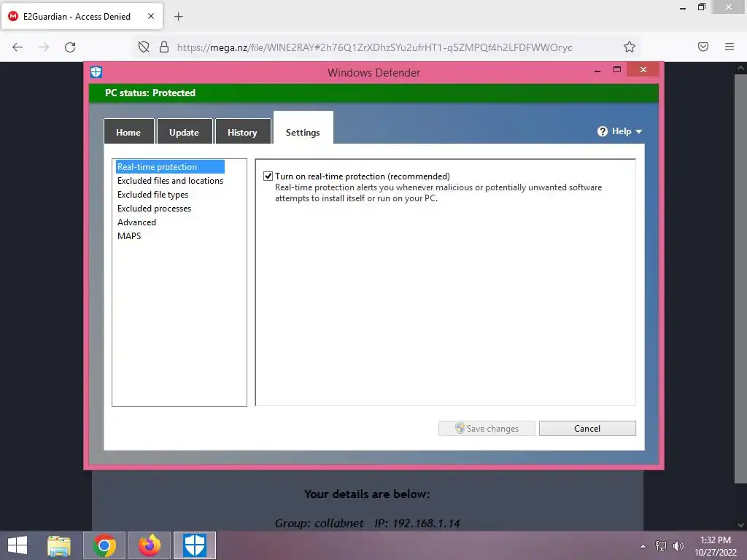Open Google Chrome from taskbar
The width and height of the screenshot is (747, 560).
click(x=104, y=545)
